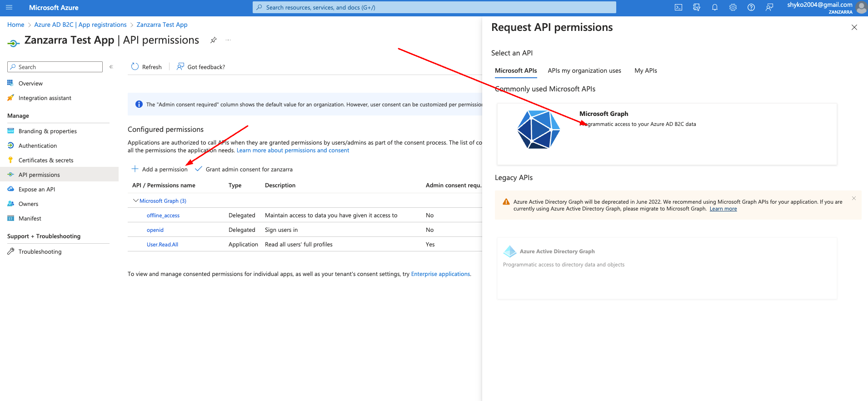The height and width of the screenshot is (401, 868).
Task: Close the Request API permissions panel
Action: (x=854, y=27)
